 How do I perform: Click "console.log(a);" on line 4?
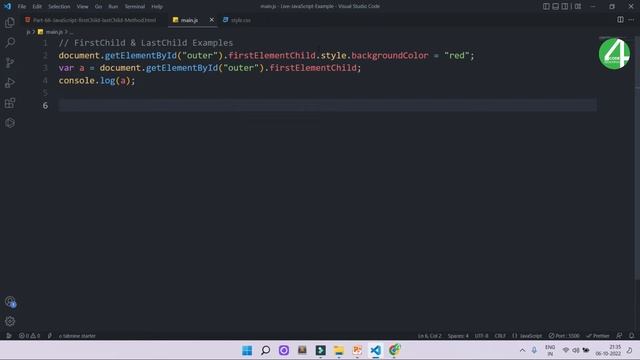97,80
